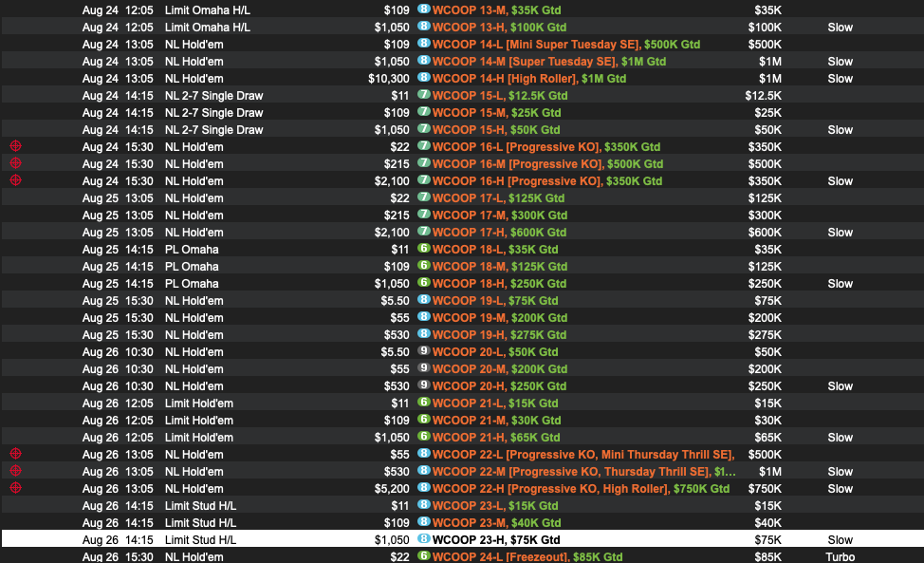Select highlighted tournament name 'WCOOP 23-H, $75K Gtd'
This screenshot has height=563, width=924.
click(x=496, y=540)
